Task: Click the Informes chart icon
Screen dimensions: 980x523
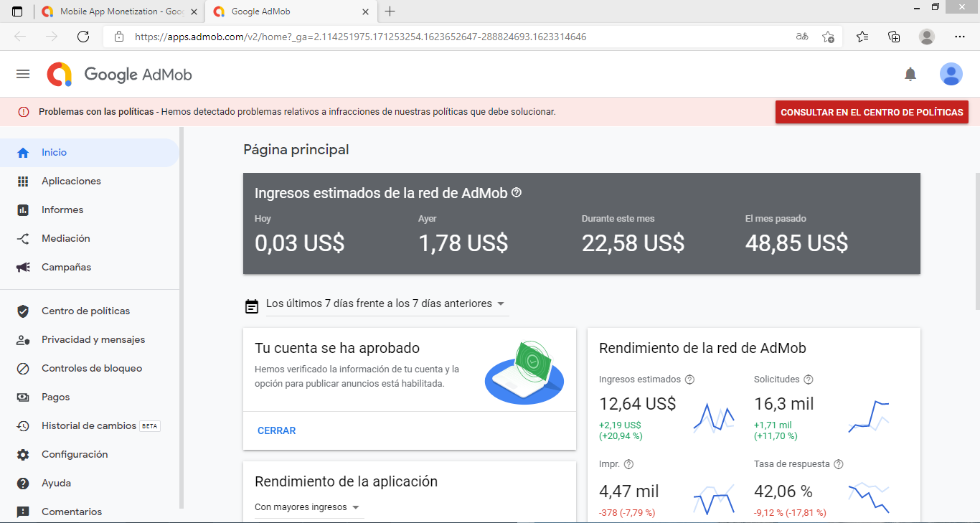Action: click(x=23, y=210)
